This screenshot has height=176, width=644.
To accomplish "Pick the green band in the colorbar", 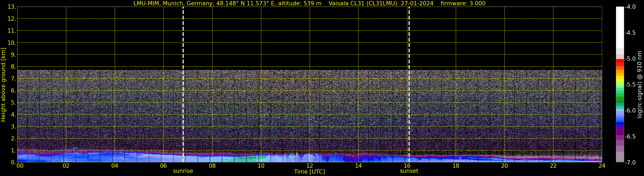I will click(620, 99).
